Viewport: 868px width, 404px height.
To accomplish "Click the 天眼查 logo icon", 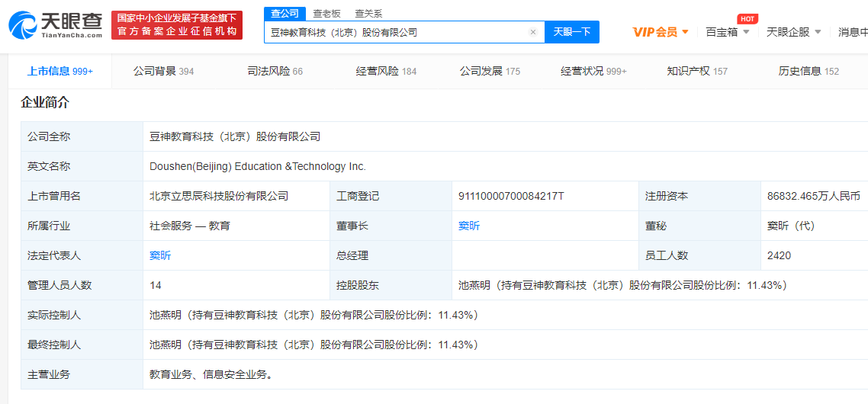I will click(23, 24).
